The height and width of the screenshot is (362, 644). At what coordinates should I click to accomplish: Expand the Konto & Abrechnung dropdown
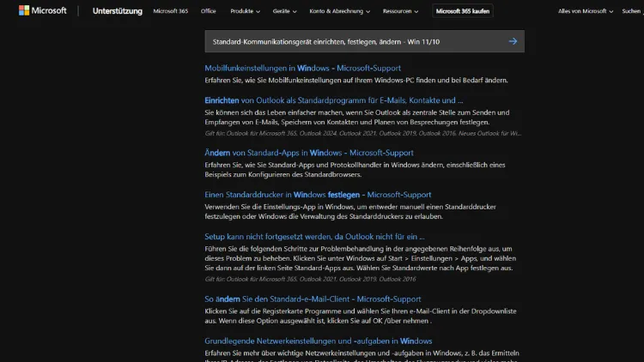[340, 11]
